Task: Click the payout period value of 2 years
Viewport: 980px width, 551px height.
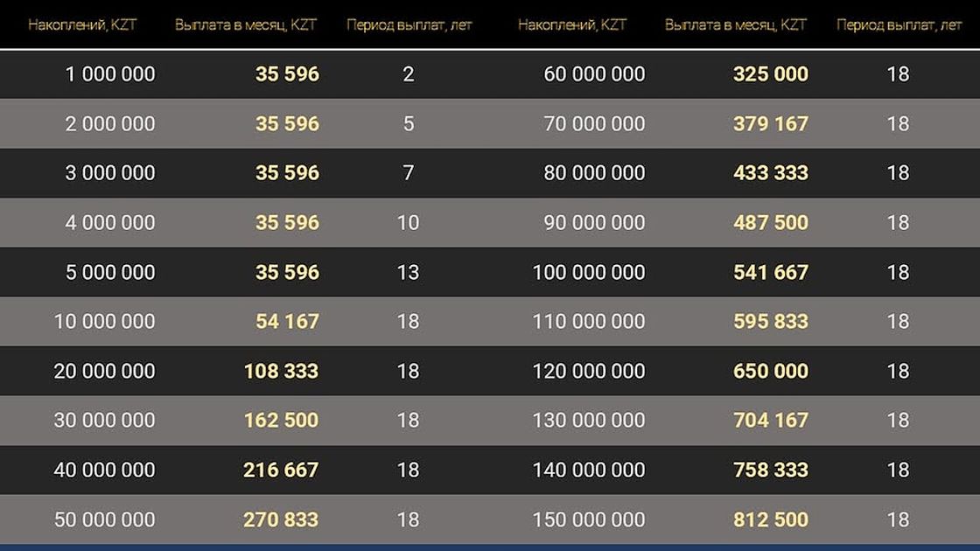Action: (409, 74)
